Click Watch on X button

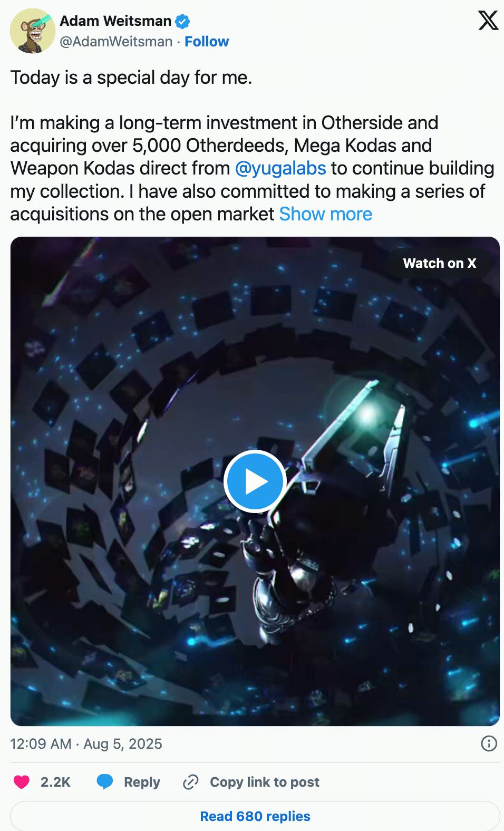coord(440,263)
